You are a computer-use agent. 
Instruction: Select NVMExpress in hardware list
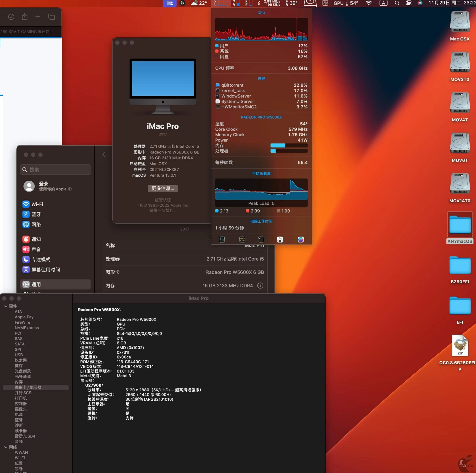(x=27, y=328)
